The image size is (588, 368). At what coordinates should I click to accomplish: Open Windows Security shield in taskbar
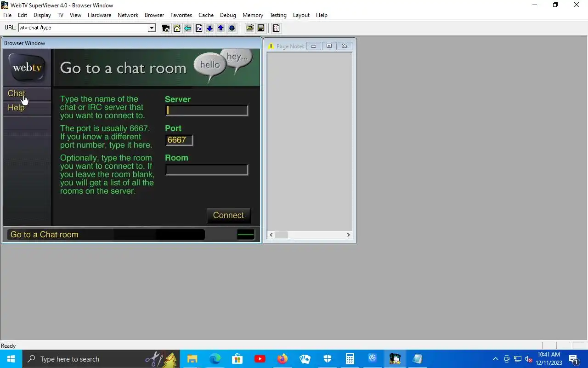[x=328, y=359]
